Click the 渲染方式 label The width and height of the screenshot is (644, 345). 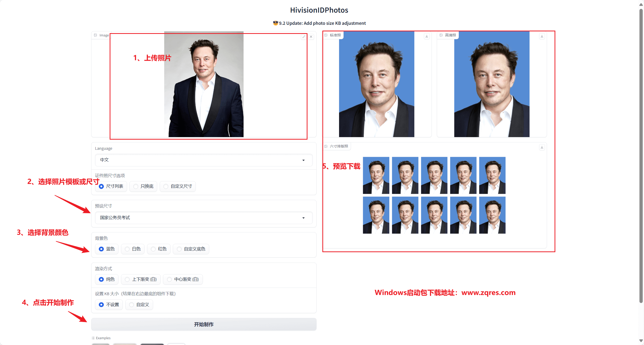tap(104, 269)
